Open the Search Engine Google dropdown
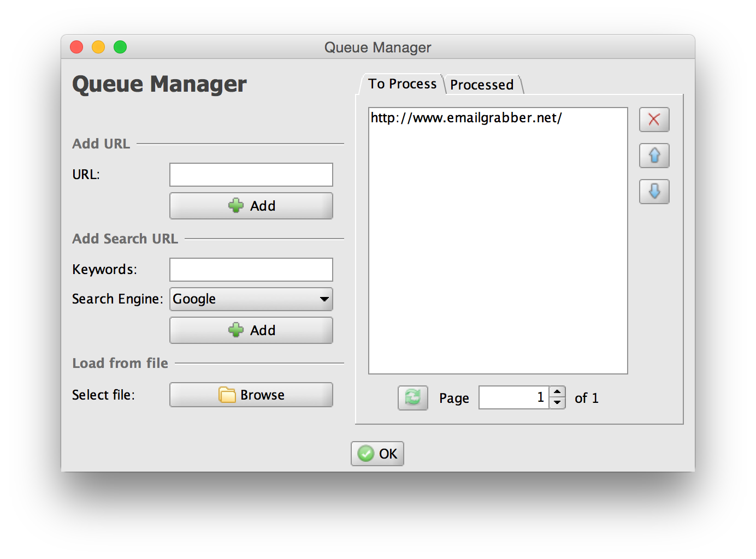Image resolution: width=756 pixels, height=559 pixels. (x=251, y=299)
